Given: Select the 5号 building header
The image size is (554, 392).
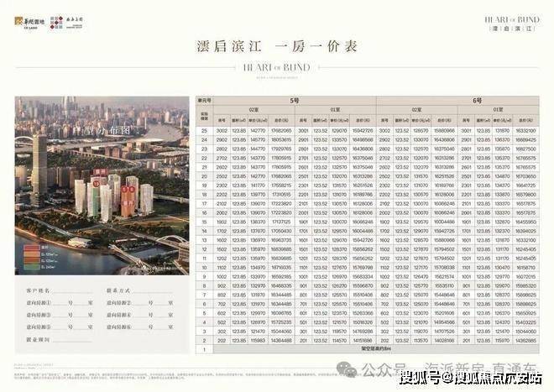Looking at the screenshot, I should click(x=295, y=101).
